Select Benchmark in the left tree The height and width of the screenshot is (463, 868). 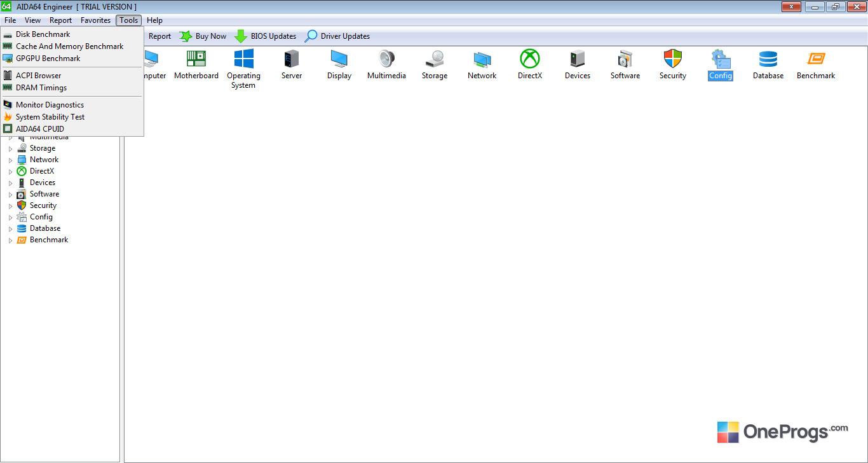point(49,240)
